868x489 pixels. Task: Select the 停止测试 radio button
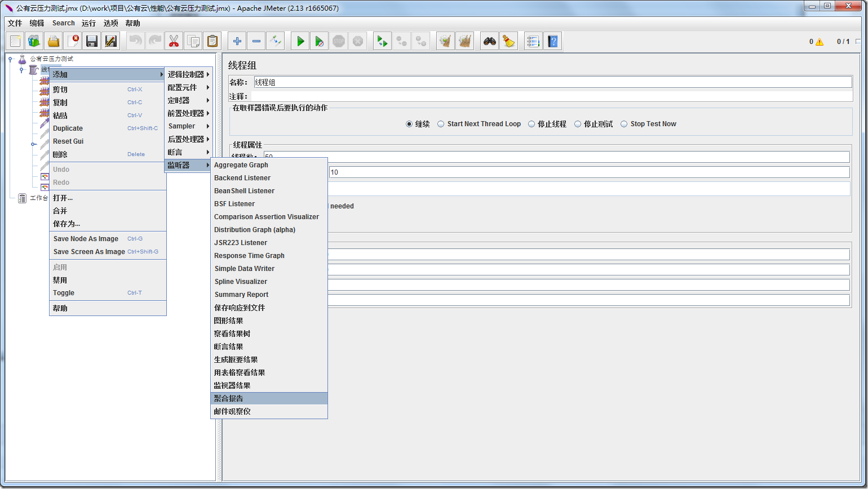(578, 124)
